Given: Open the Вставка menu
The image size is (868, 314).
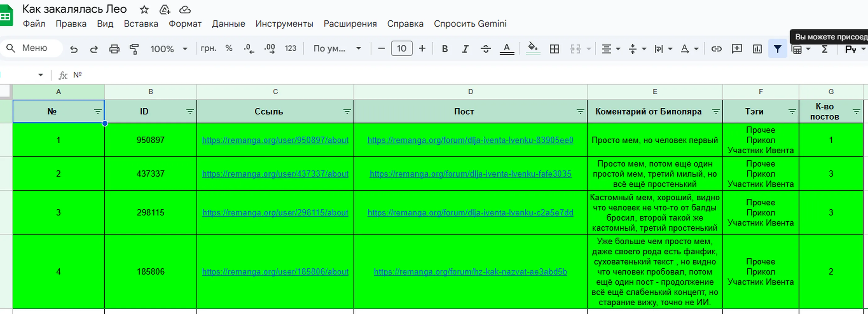Looking at the screenshot, I should [x=141, y=24].
